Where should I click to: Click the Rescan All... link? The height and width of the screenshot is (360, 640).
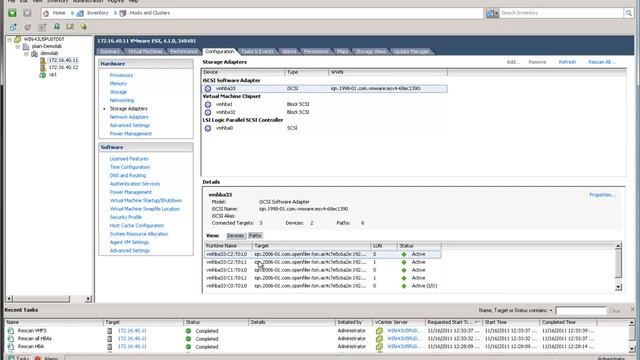coord(602,62)
